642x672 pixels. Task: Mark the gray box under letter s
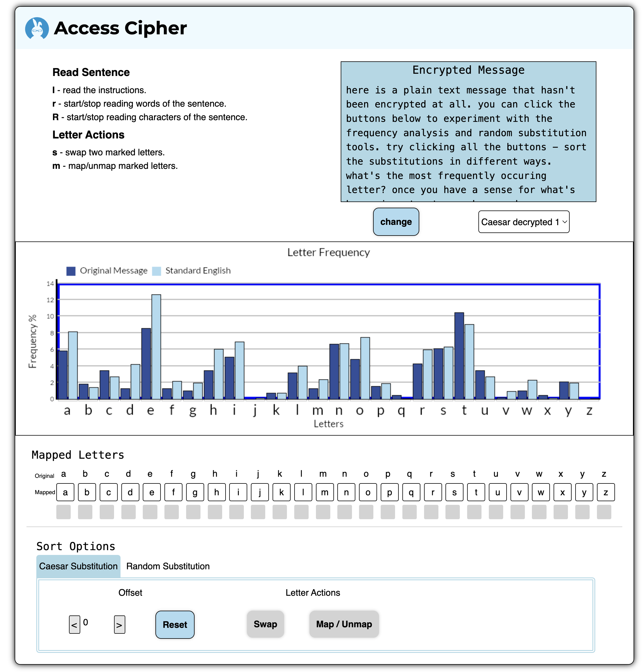point(452,512)
